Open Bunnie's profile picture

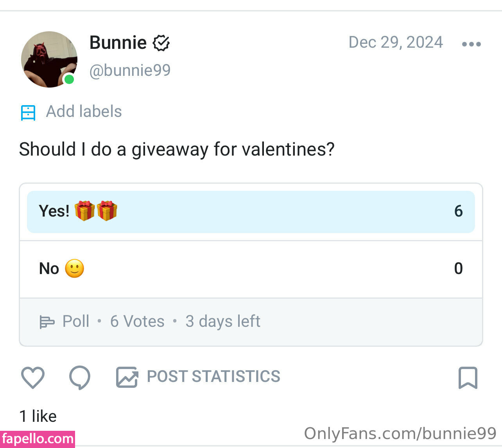click(48, 59)
